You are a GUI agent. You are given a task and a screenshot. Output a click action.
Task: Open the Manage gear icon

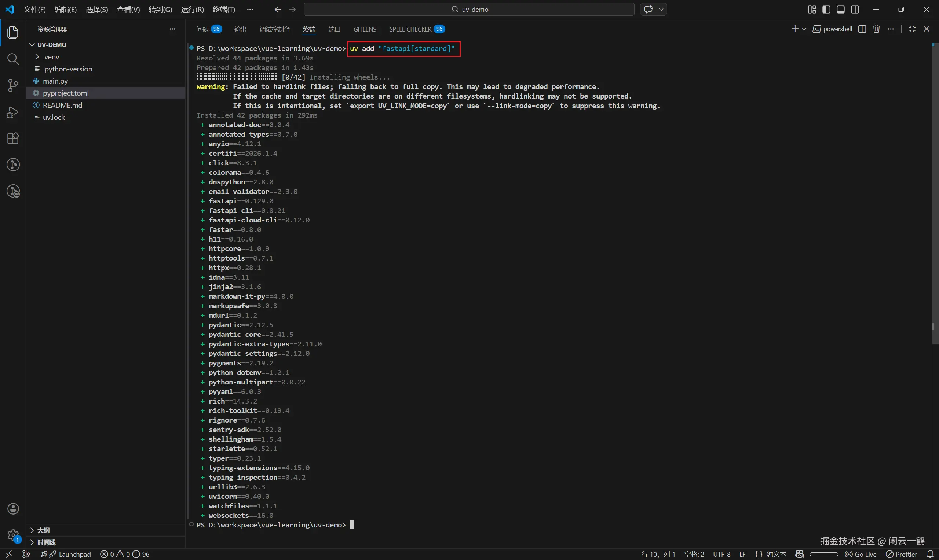point(13,535)
